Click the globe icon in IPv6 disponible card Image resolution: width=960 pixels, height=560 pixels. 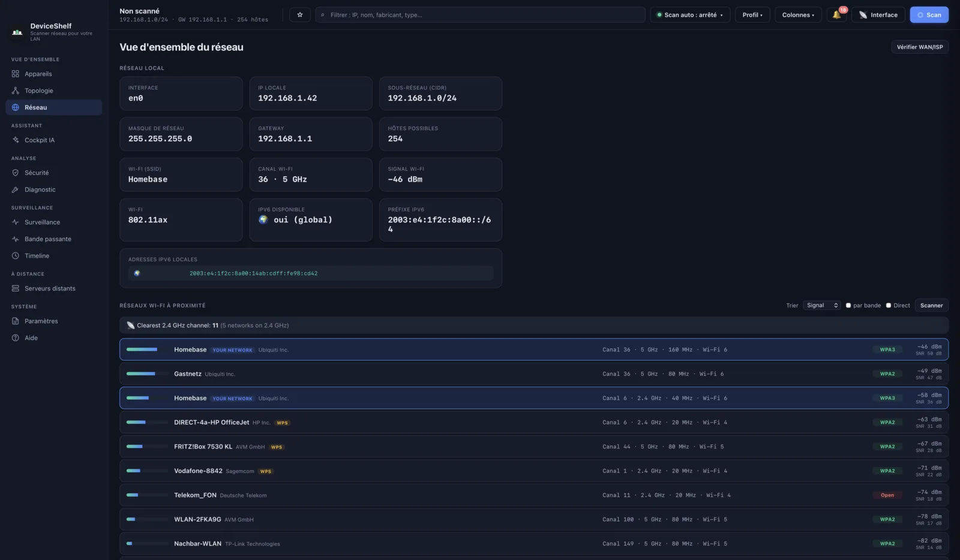[263, 219]
